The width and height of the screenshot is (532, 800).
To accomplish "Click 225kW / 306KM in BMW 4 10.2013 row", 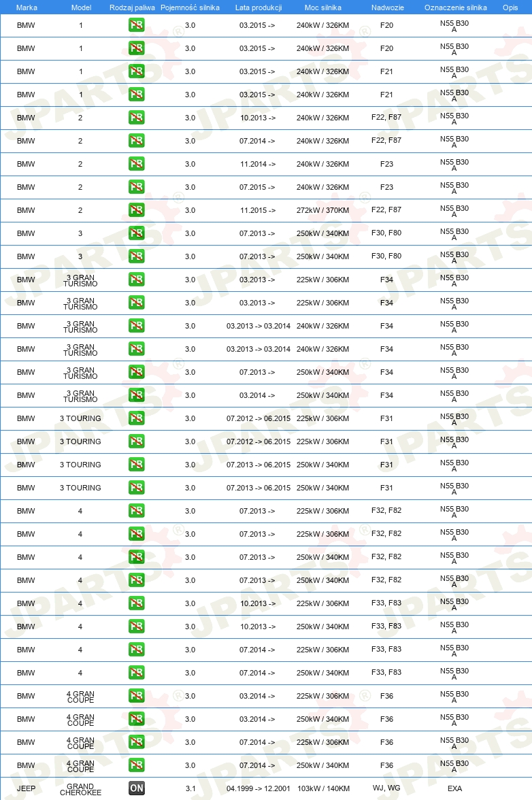I will tap(323, 603).
